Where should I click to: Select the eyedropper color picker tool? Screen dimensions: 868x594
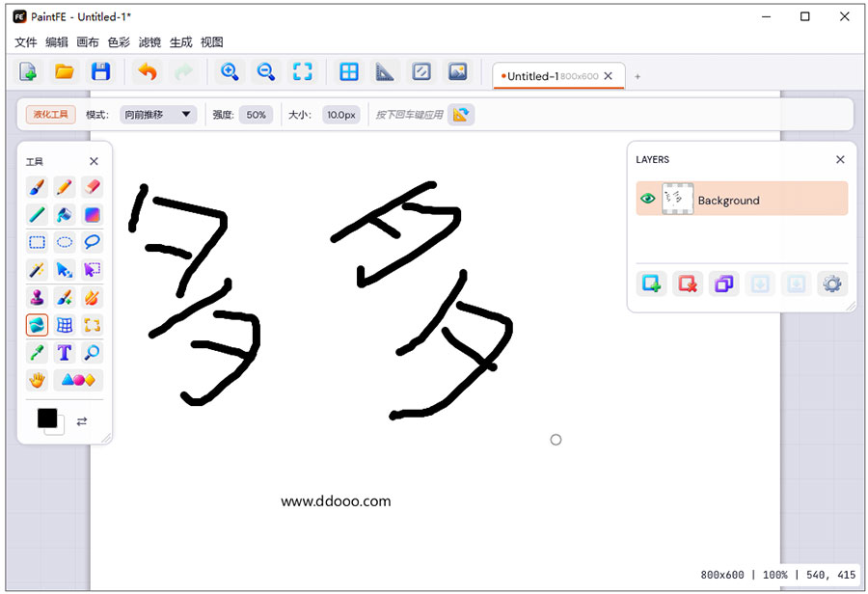[x=37, y=352]
